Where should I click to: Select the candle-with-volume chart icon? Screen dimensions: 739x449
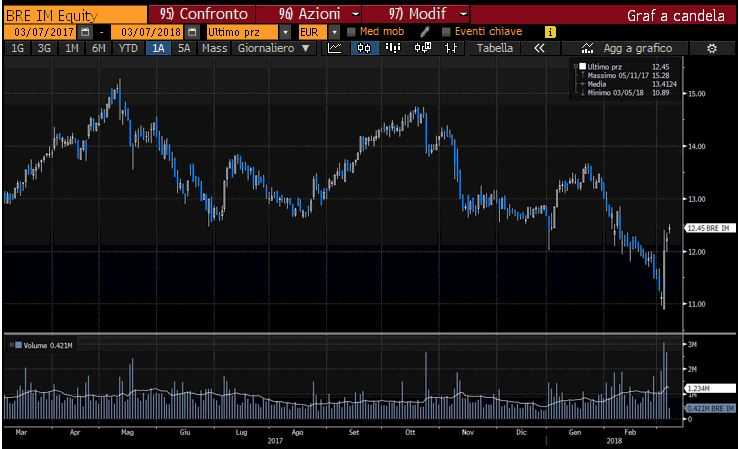coord(422,48)
